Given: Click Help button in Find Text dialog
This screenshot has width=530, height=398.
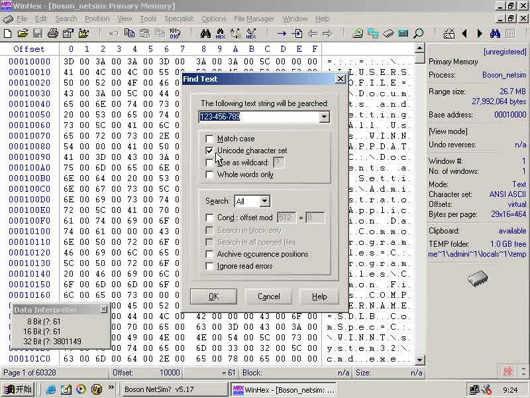Looking at the screenshot, I should coord(319,297).
